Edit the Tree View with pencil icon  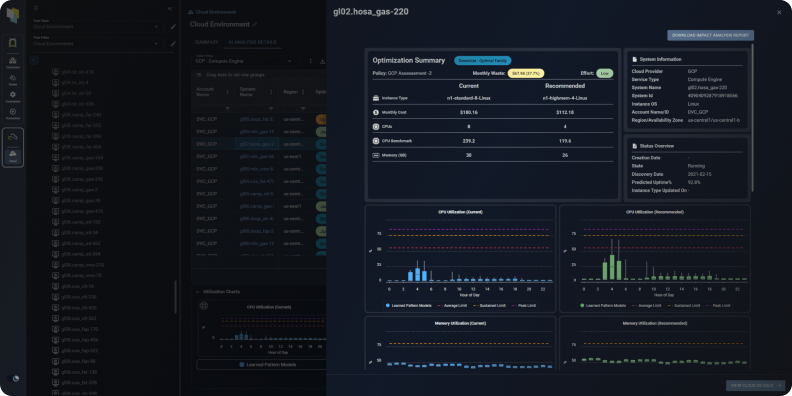[173, 27]
